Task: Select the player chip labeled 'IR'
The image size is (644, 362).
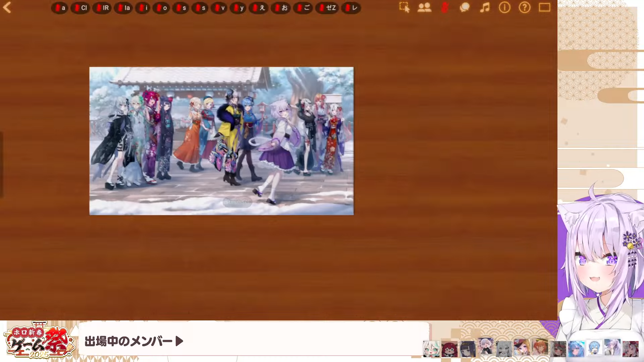Action: pos(102,8)
